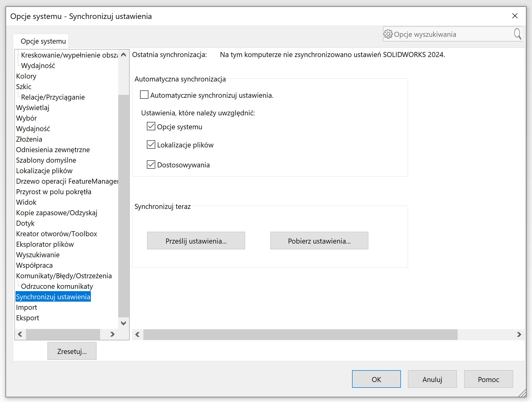Select Wyświetlaj in the options tree
Viewport: 532px width, 402px height.
[x=33, y=107]
